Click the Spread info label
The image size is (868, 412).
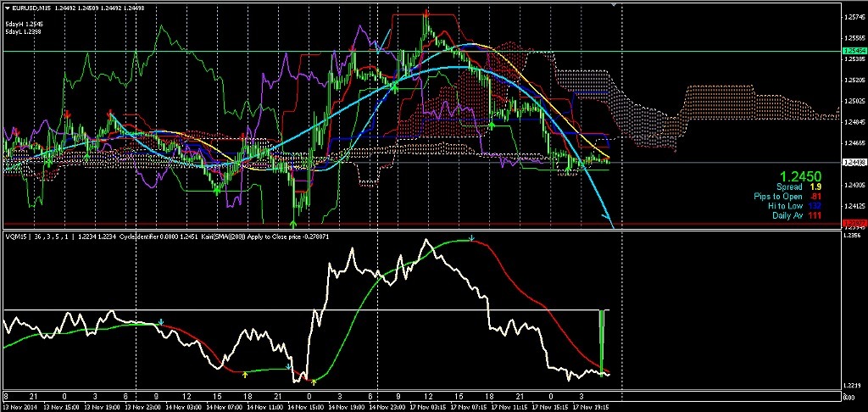tap(789, 187)
